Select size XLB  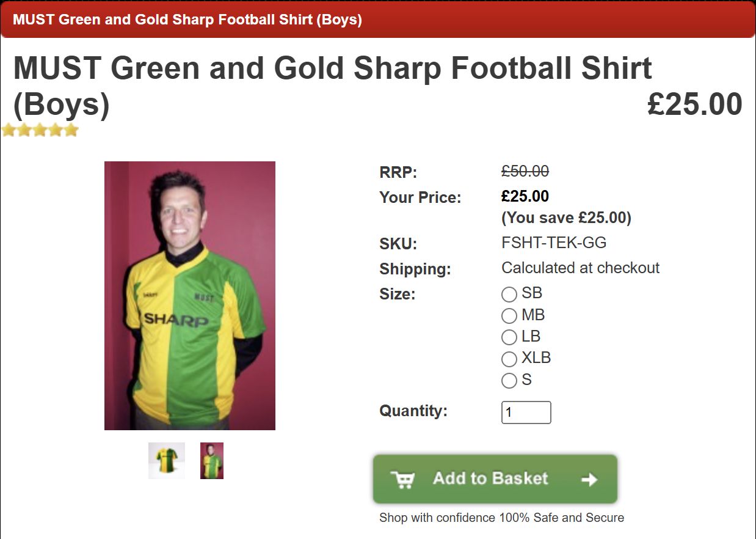pos(509,359)
